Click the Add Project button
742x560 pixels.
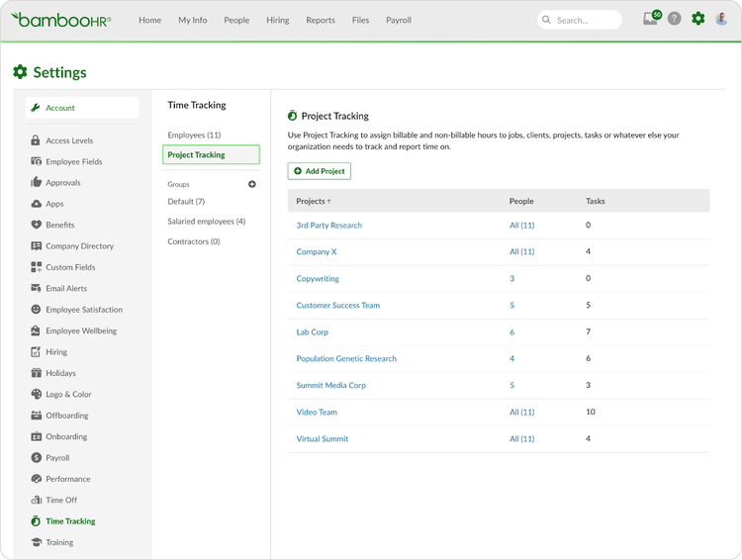pyautogui.click(x=320, y=171)
